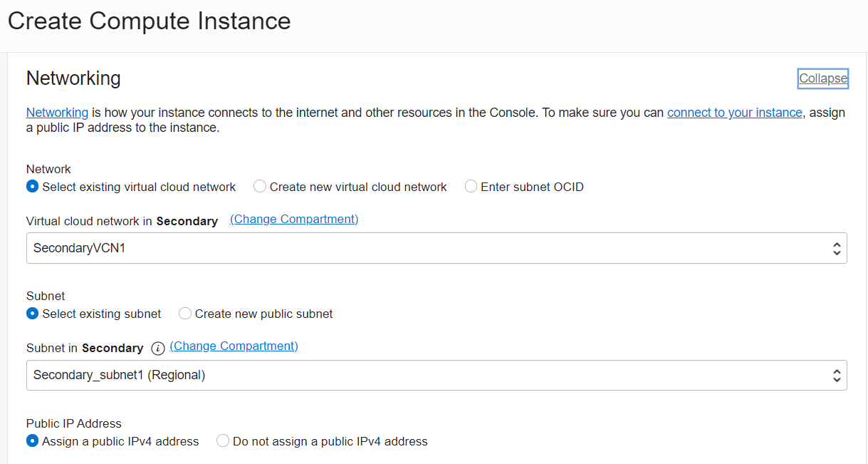
Task: Select the Enter subnet OCID option
Action: (471, 187)
